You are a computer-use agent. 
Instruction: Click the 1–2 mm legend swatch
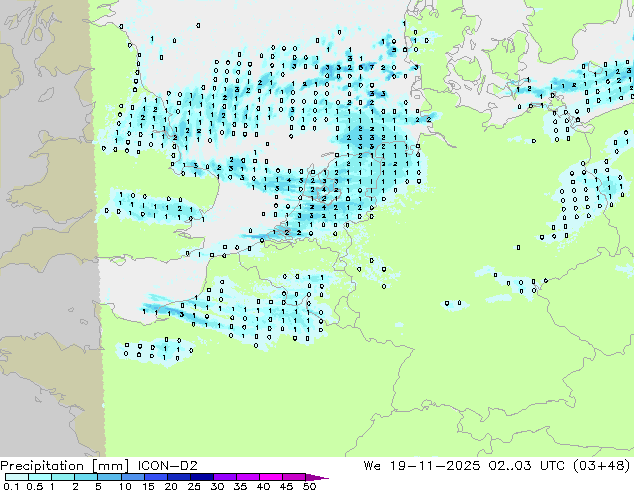(x=63, y=477)
